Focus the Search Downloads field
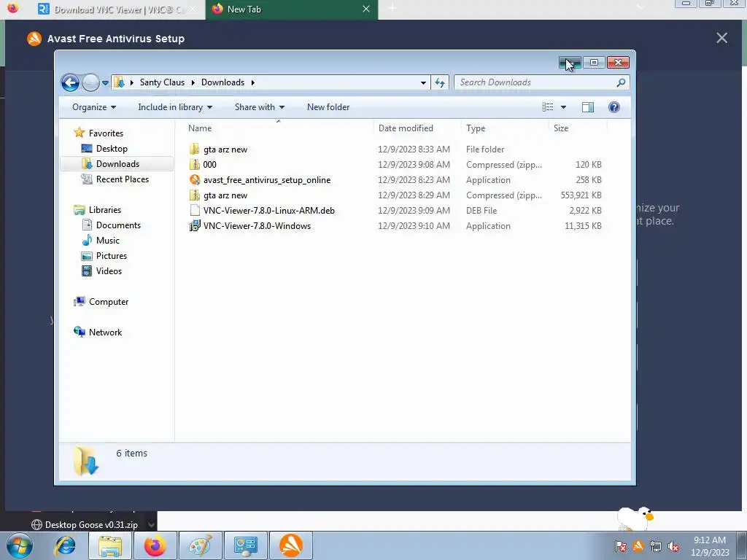This screenshot has width=747, height=560. pos(541,82)
